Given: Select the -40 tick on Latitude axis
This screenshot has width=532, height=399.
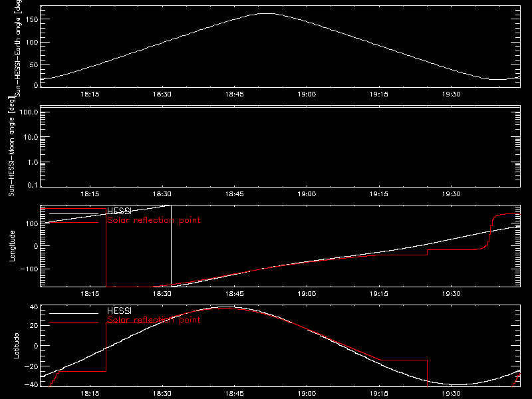Looking at the screenshot, I should pyautogui.click(x=31, y=385).
